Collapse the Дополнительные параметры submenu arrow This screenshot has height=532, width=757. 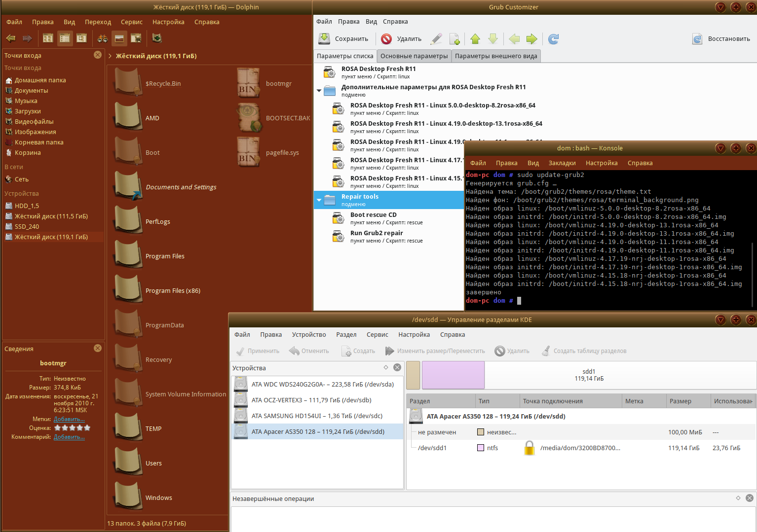click(x=319, y=91)
